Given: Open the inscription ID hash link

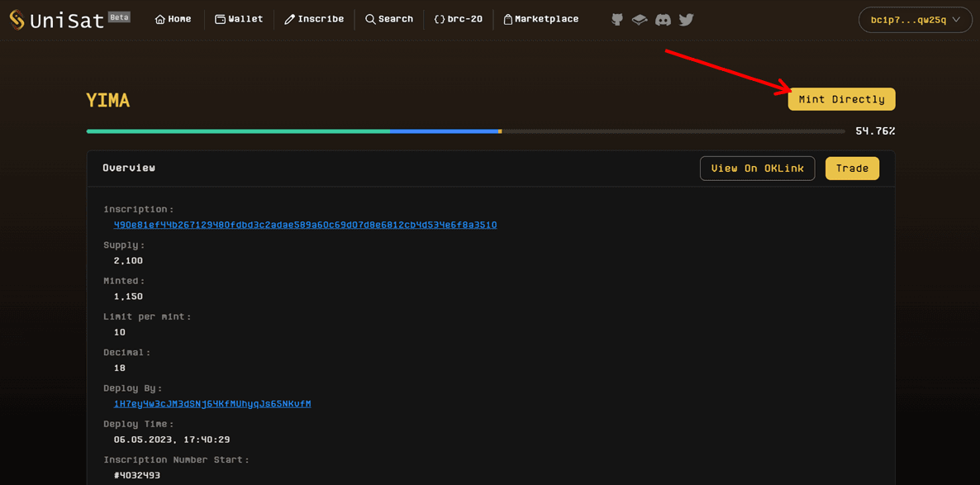Looking at the screenshot, I should (x=305, y=225).
